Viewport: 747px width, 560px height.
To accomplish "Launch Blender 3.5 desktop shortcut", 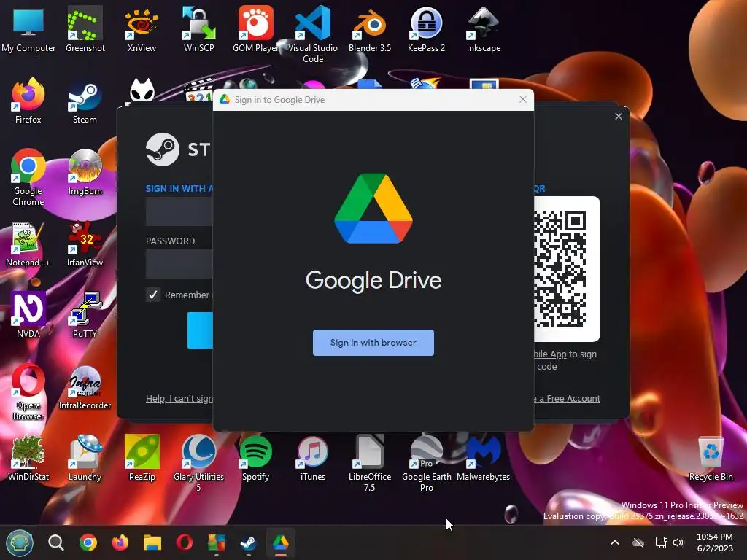I will 370,29.
